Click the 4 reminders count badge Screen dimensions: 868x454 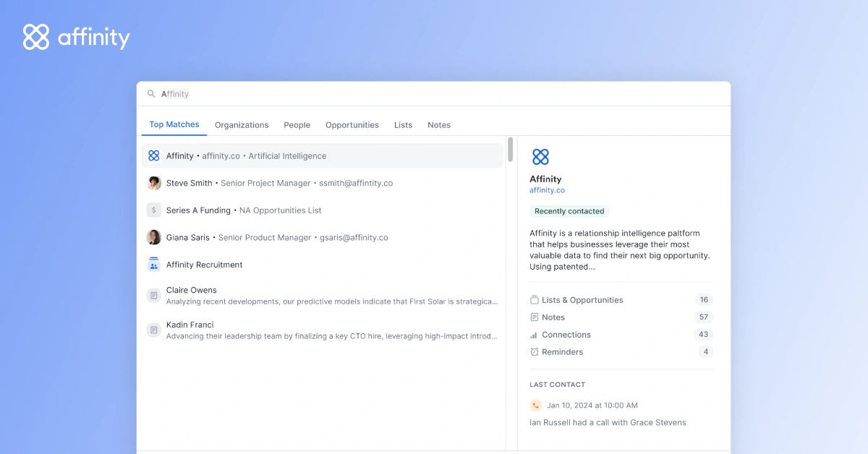[x=705, y=352]
